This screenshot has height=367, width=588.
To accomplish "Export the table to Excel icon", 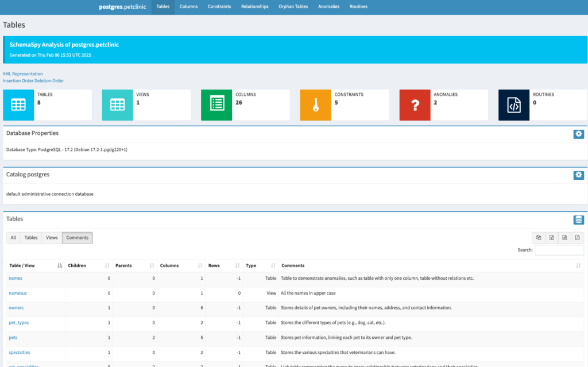I will pyautogui.click(x=552, y=238).
